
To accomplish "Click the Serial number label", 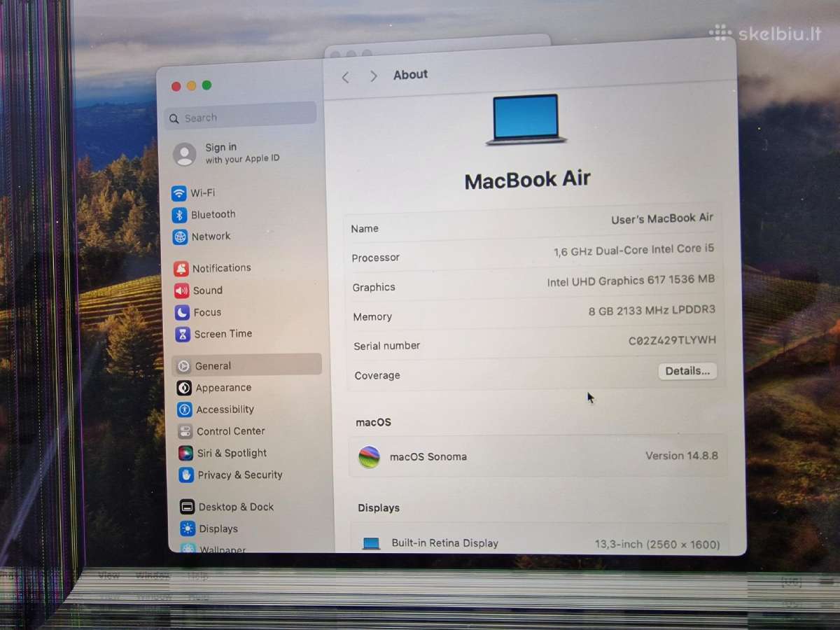I will tap(387, 346).
